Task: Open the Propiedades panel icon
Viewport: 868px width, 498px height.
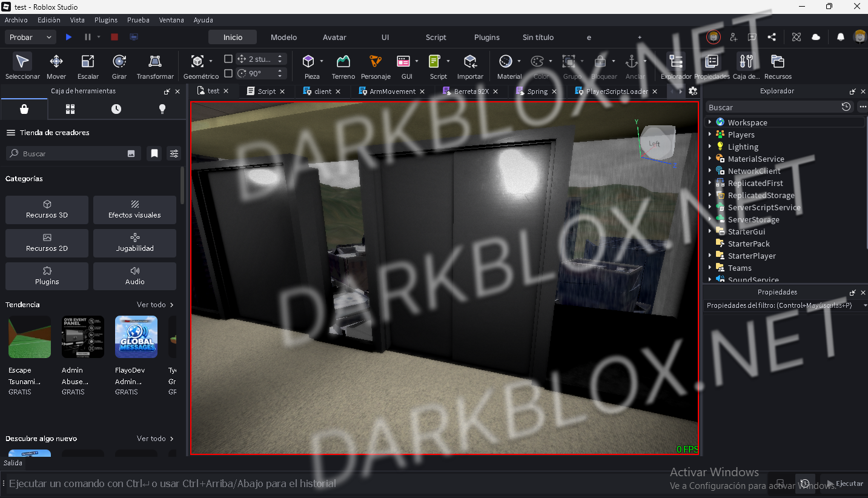Action: 712,67
